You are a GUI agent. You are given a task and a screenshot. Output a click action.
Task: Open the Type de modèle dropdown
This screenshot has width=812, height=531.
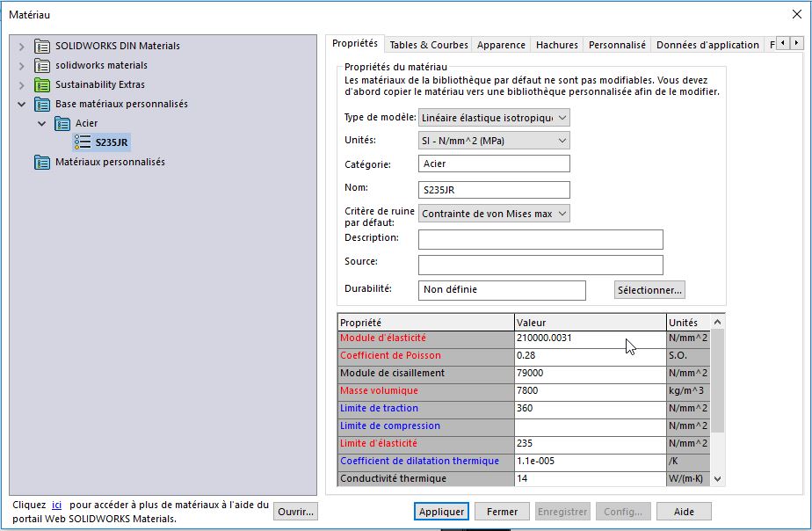(494, 118)
